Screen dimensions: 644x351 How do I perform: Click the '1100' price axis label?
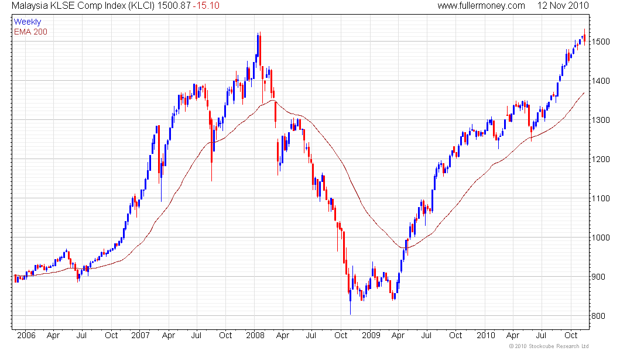601,198
